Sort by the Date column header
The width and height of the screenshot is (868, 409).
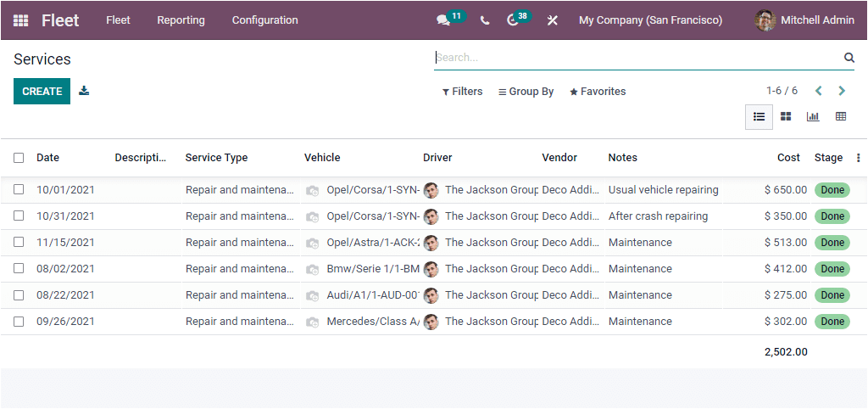[47, 158]
